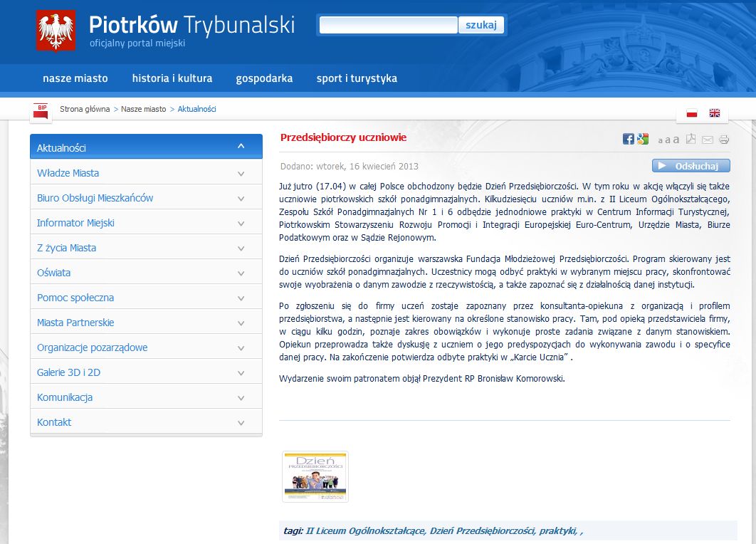Open Miasta Partnerskie sidebar item

point(75,323)
